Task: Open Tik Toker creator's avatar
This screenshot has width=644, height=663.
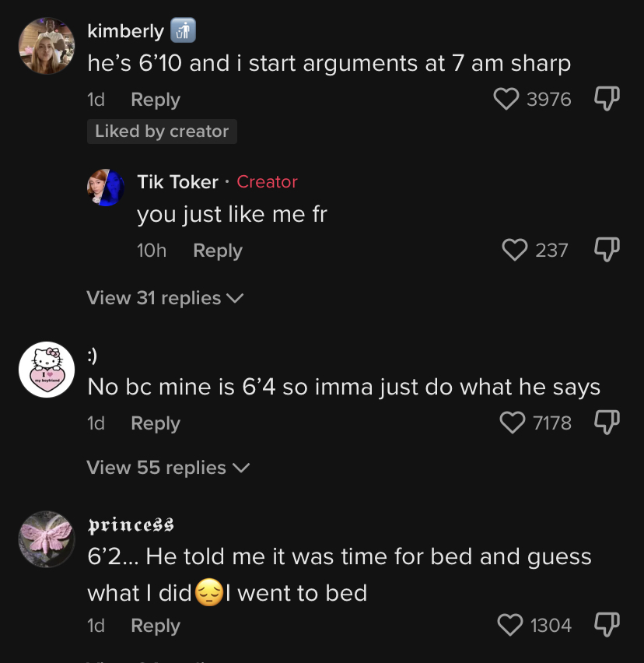Action: click(x=106, y=188)
